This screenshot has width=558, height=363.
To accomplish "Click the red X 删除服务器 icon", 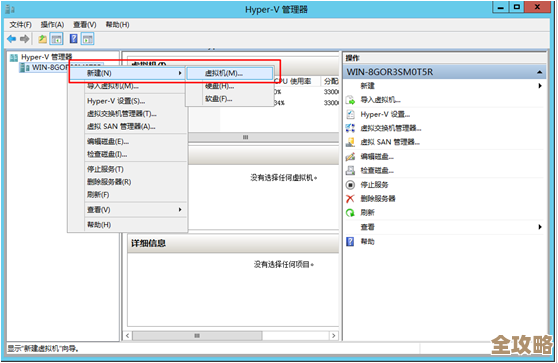I will tap(350, 199).
